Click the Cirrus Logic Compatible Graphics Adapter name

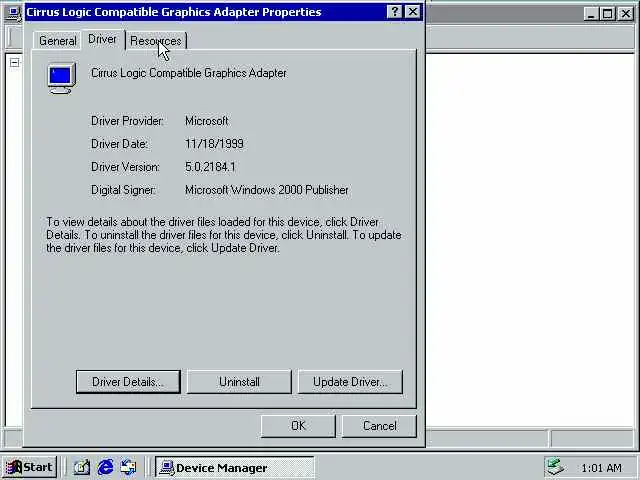tap(189, 73)
